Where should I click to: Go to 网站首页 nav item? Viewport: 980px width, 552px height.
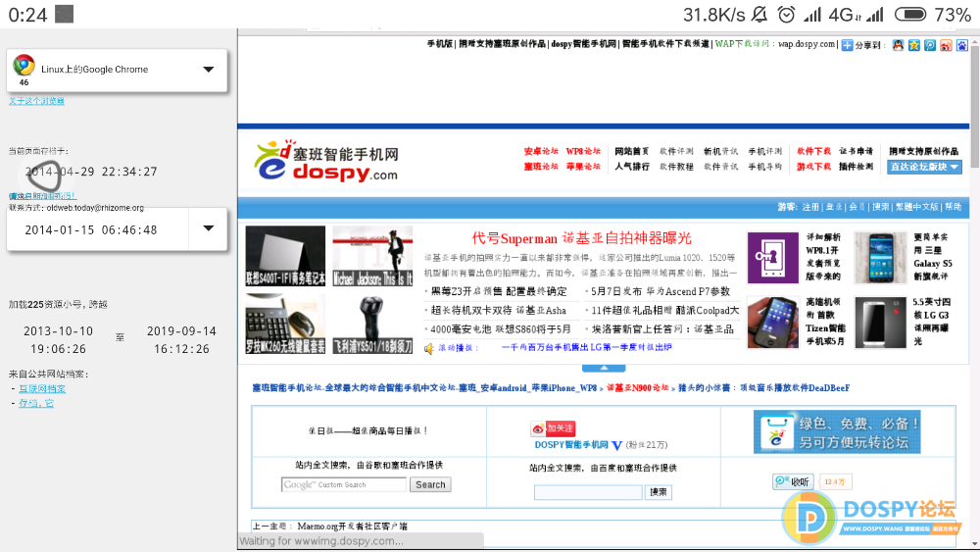pyautogui.click(x=632, y=151)
